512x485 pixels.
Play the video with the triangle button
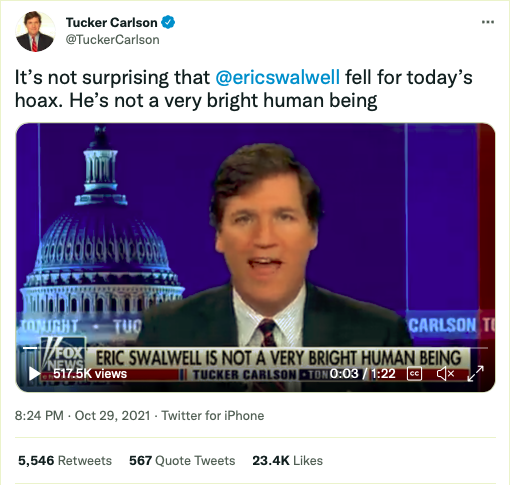click(x=34, y=373)
